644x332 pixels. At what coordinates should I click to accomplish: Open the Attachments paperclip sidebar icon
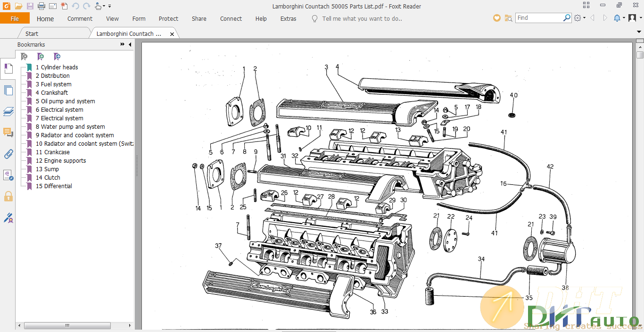[x=8, y=154]
